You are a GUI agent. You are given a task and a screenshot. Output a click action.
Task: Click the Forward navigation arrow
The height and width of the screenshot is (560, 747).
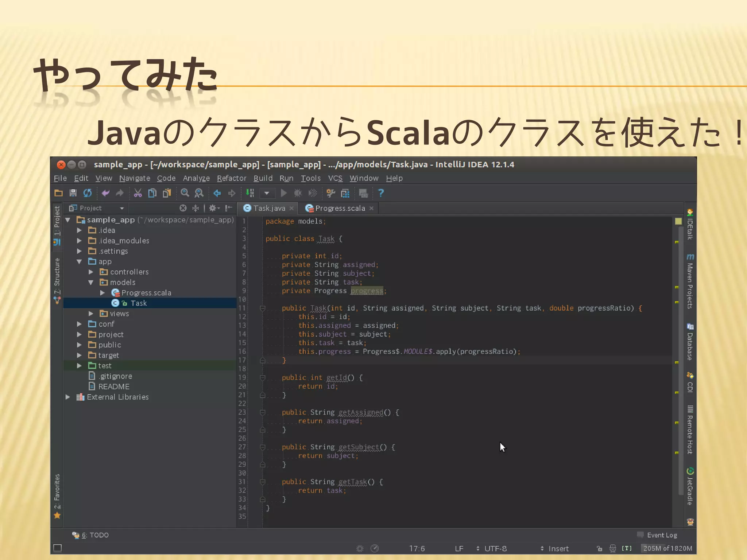point(232,193)
